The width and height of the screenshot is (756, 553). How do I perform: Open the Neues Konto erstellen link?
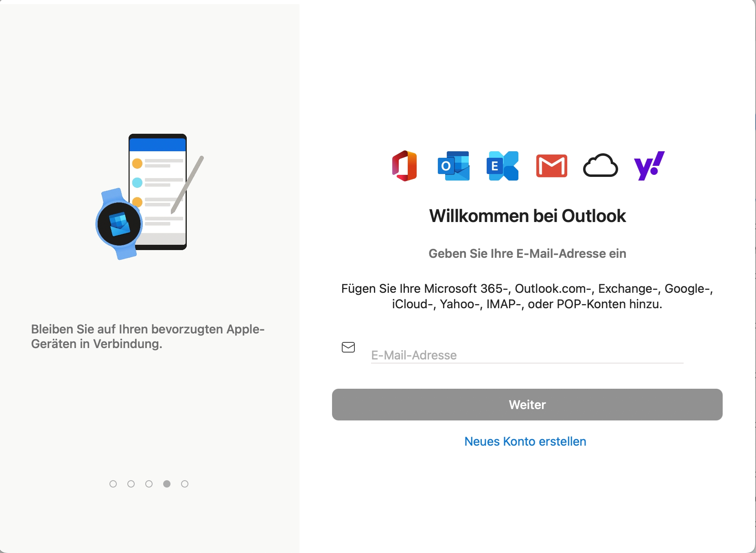(525, 441)
